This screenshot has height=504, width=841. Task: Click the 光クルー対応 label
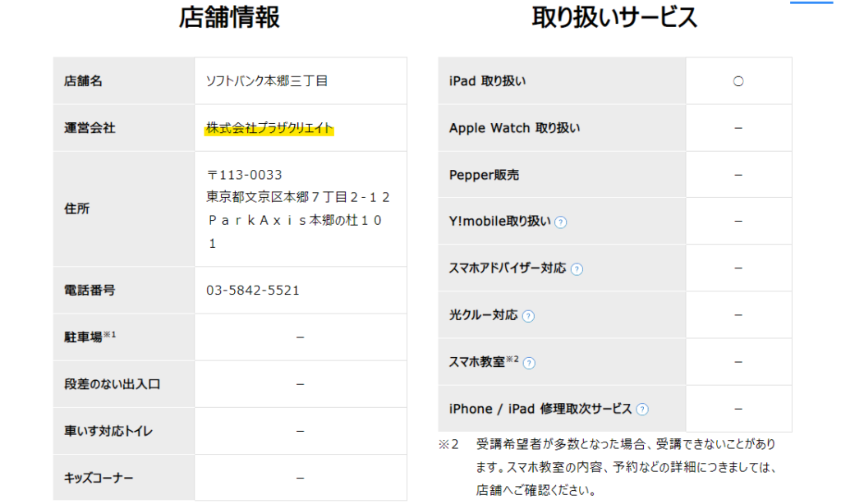tap(483, 314)
